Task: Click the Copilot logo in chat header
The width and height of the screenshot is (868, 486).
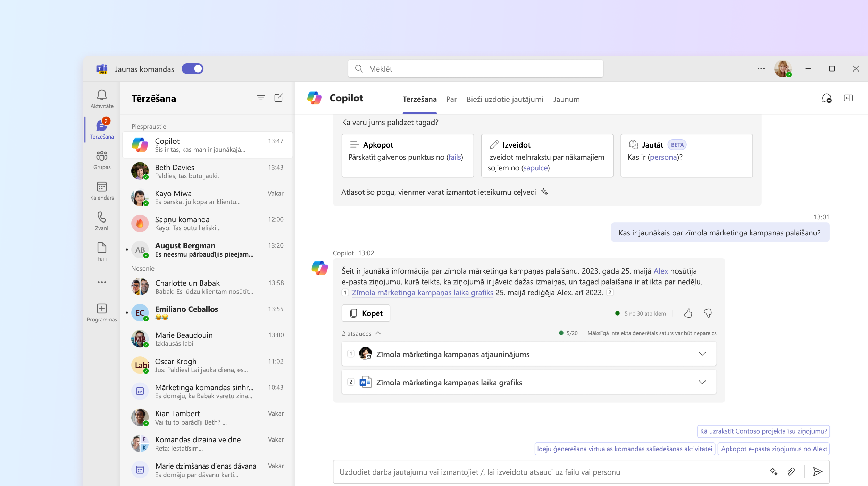Action: click(314, 98)
